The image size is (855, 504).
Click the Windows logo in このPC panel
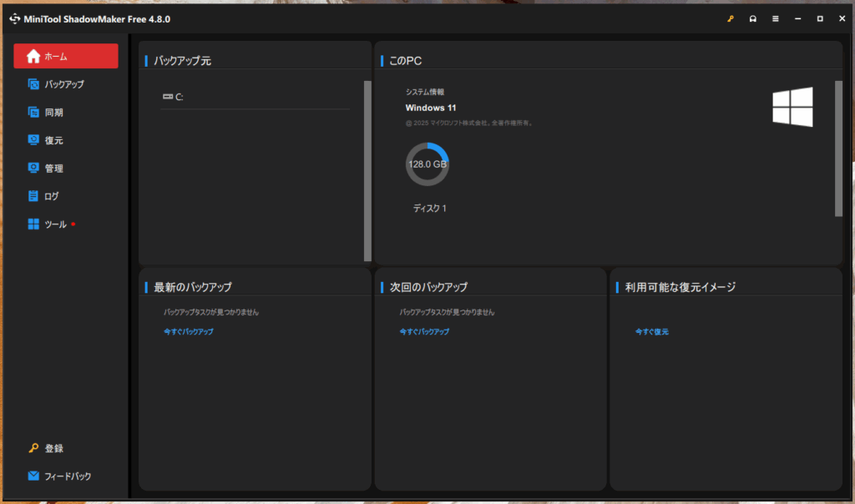(792, 108)
